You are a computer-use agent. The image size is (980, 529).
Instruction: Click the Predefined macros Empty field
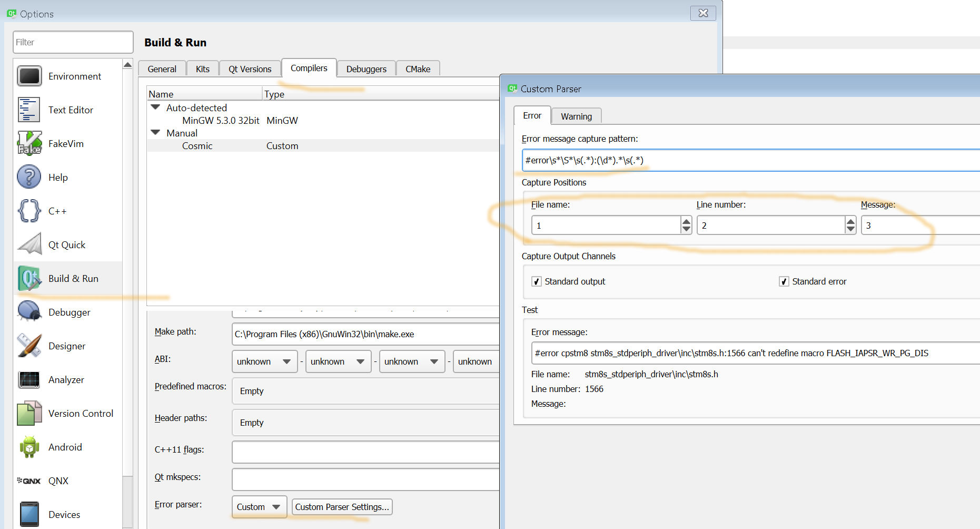pyautogui.click(x=365, y=391)
